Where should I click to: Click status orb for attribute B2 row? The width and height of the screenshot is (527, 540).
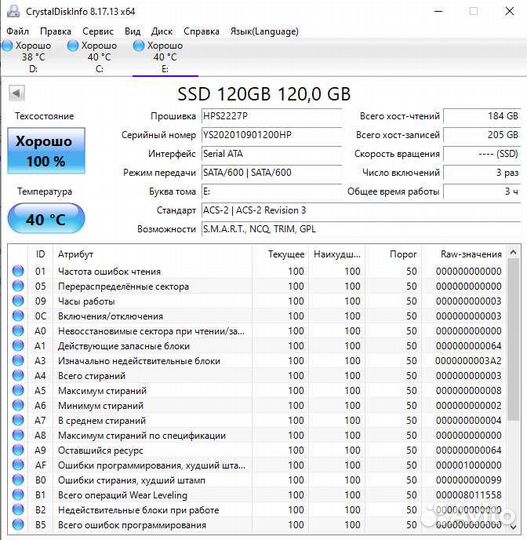(18, 510)
